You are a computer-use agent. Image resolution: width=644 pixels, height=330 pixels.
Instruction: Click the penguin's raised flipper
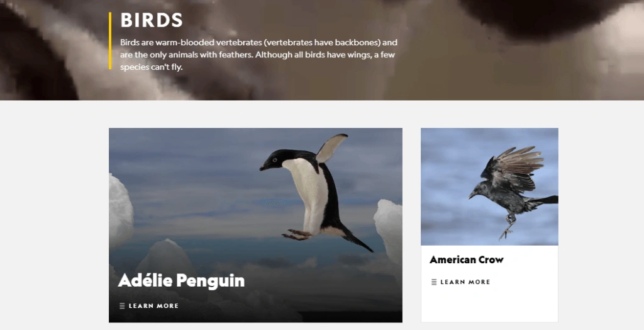[331, 148]
